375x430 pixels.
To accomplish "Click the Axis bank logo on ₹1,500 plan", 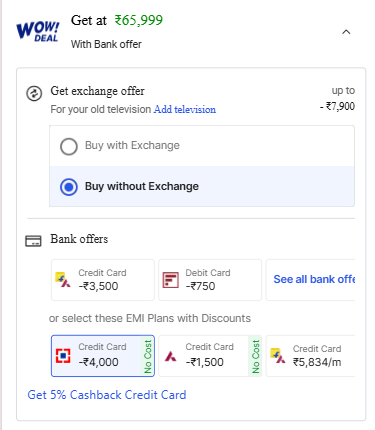I will coord(170,356).
